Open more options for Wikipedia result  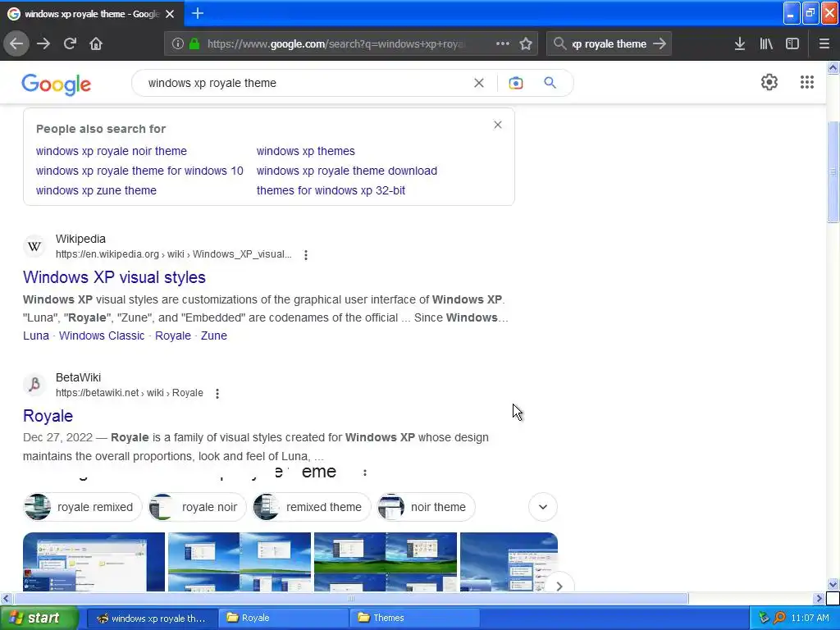[x=306, y=255]
